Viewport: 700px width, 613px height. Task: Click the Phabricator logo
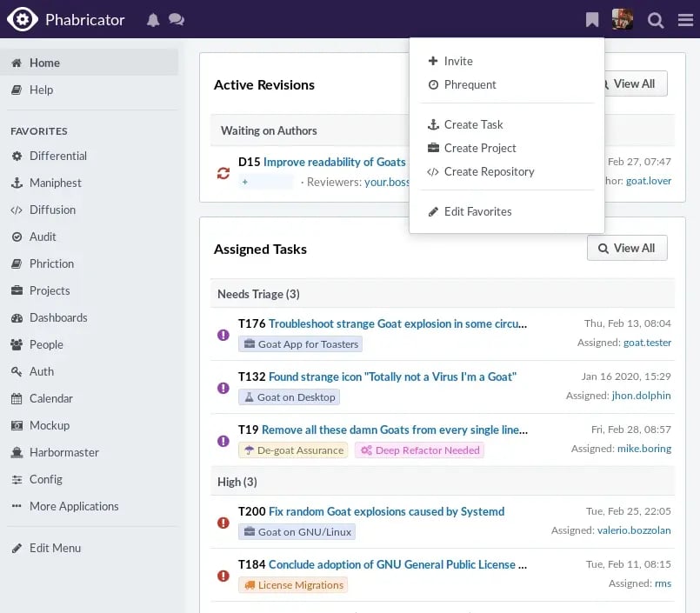pos(23,18)
